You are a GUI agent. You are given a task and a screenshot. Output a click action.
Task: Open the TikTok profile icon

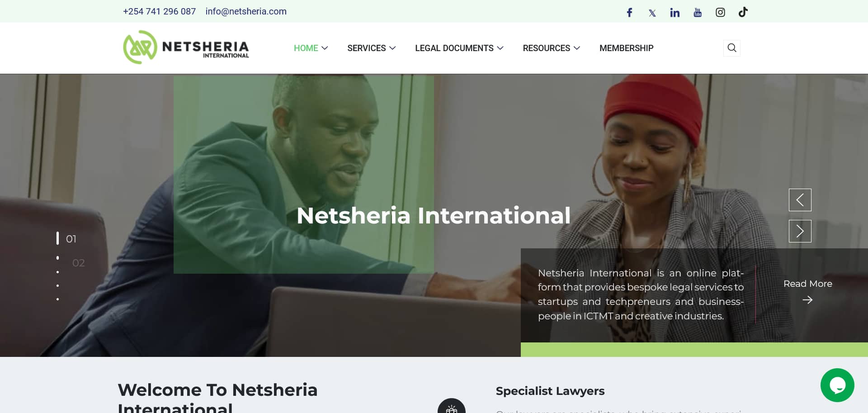tap(743, 12)
